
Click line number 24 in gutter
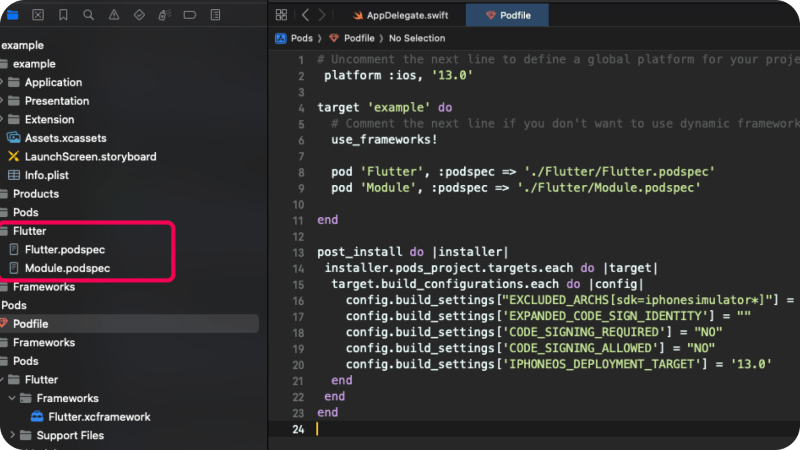298,430
